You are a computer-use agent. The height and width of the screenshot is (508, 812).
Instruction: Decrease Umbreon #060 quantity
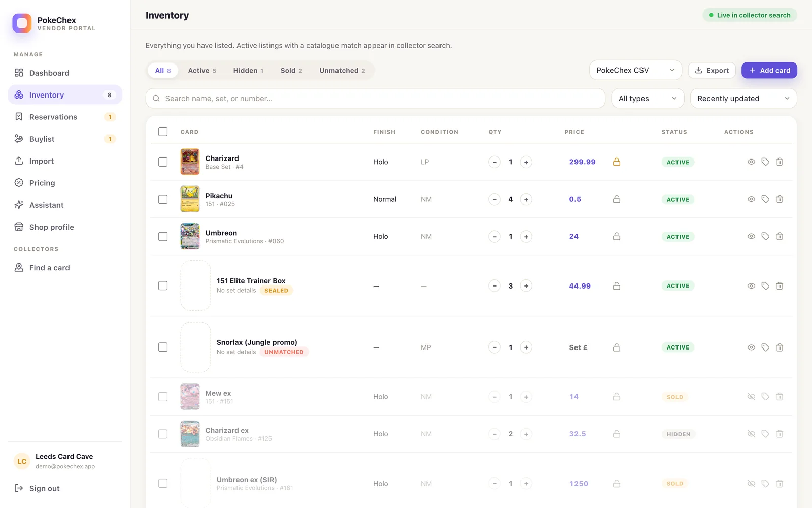click(494, 237)
